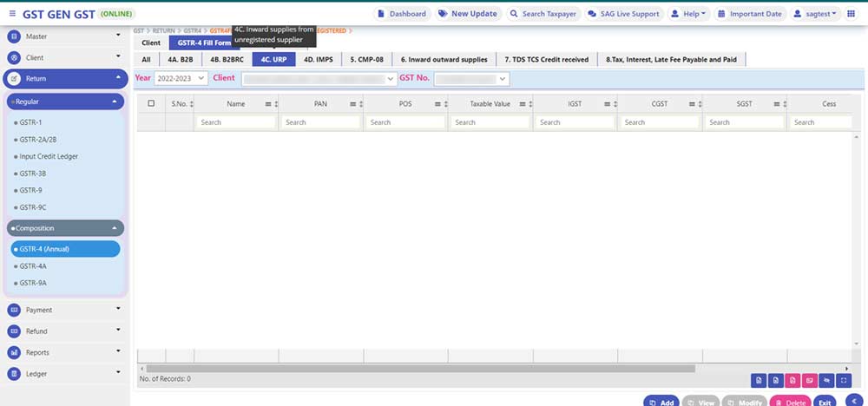Click the Search field under Taxable Value column
The height and width of the screenshot is (406, 868).
coord(490,122)
